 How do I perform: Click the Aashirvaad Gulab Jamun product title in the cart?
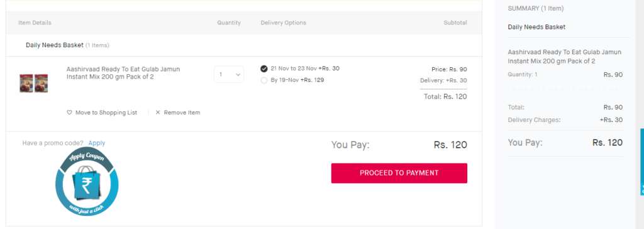coord(123,73)
